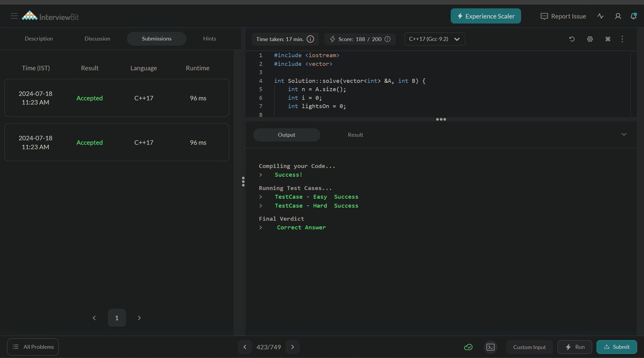Open the notifications bell icon

633,16
